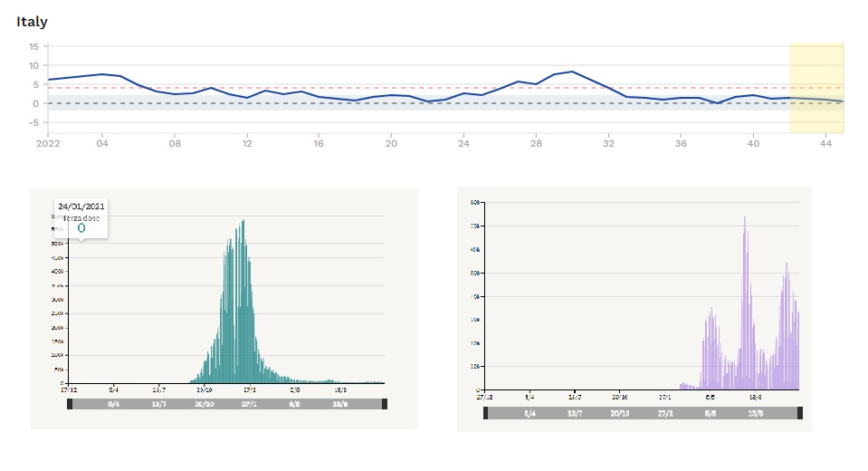Click 13/8 label on purple chart range bar
868x471 pixels.
(756, 413)
